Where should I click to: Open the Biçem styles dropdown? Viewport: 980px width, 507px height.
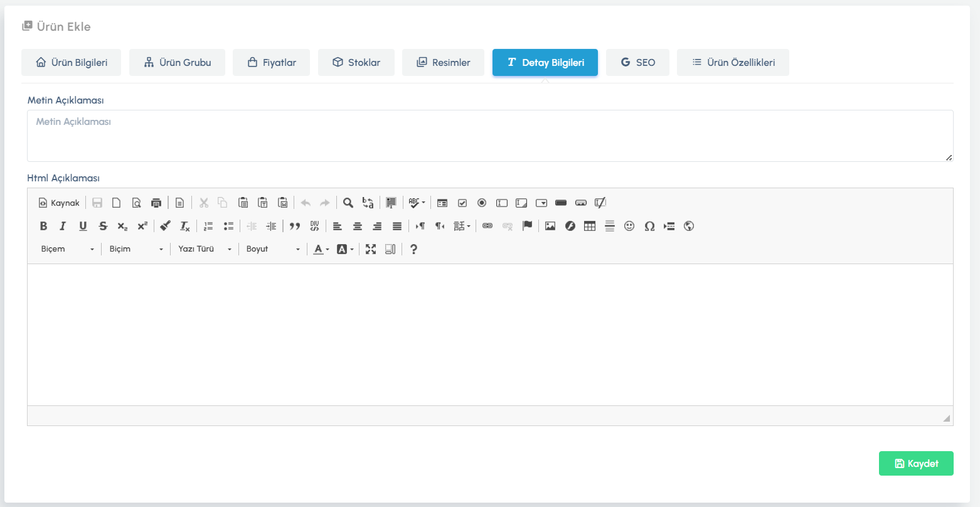click(x=68, y=249)
